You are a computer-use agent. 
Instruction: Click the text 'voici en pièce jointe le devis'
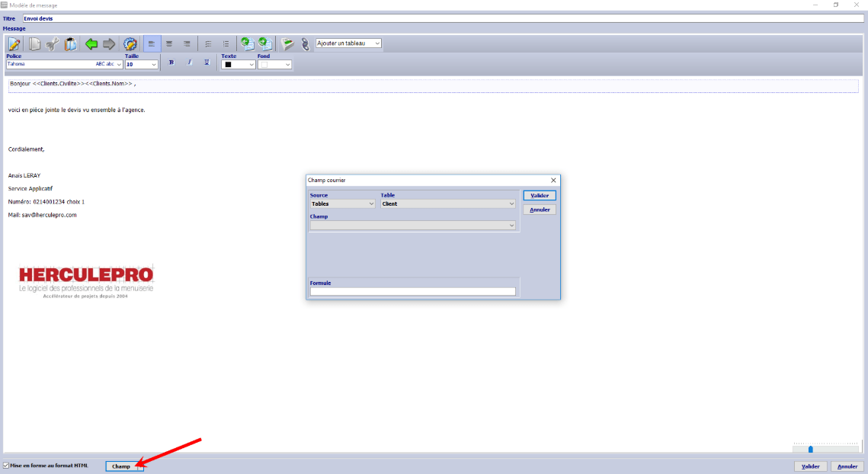click(76, 110)
